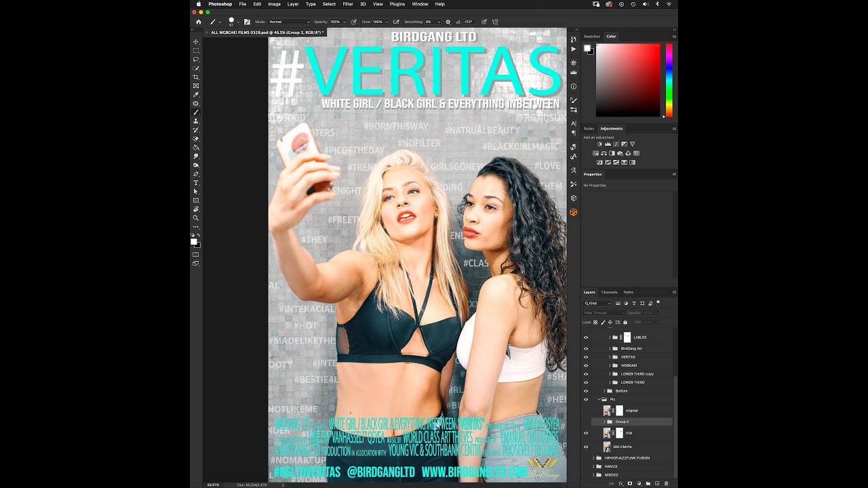This screenshot has width=868, height=488.
Task: Click the foreground color swatch in Color panel
Action: coord(587,48)
